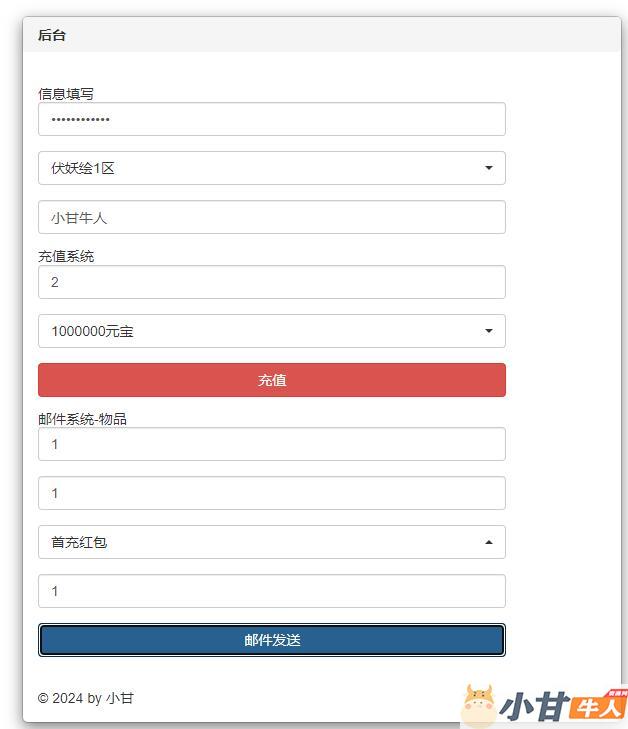Screen dimensions: 628x729
Task: Click the first field under 邮件系统-物品
Action: click(271, 444)
